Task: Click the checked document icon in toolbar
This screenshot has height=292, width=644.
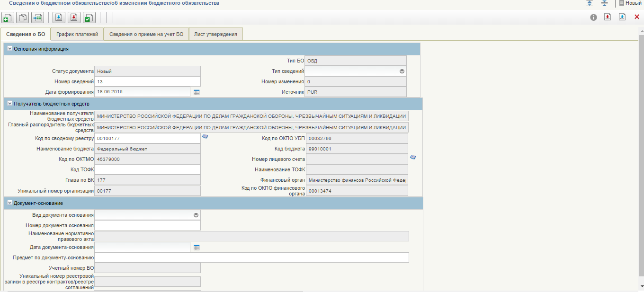Action: pyautogui.click(x=89, y=18)
